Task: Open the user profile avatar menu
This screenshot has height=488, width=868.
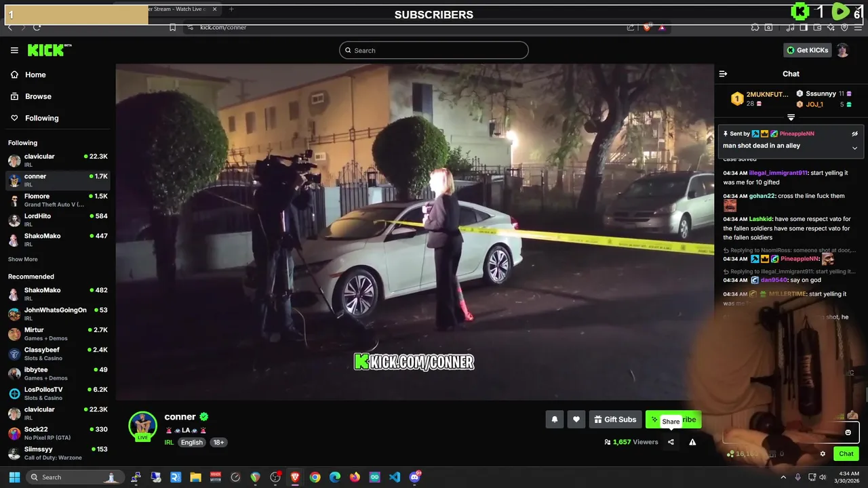Action: 843,50
